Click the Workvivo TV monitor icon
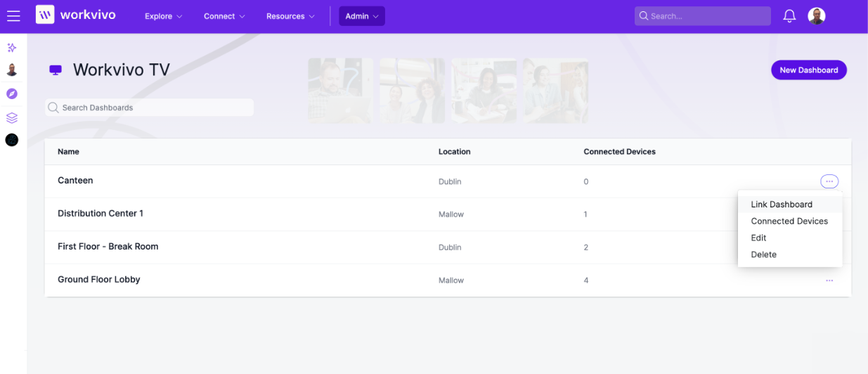The height and width of the screenshot is (374, 868). pos(56,70)
